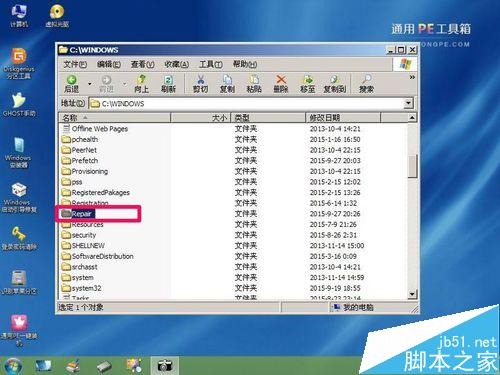
Task: Launch the Windows boot repair desktop icon
Action: point(19,197)
